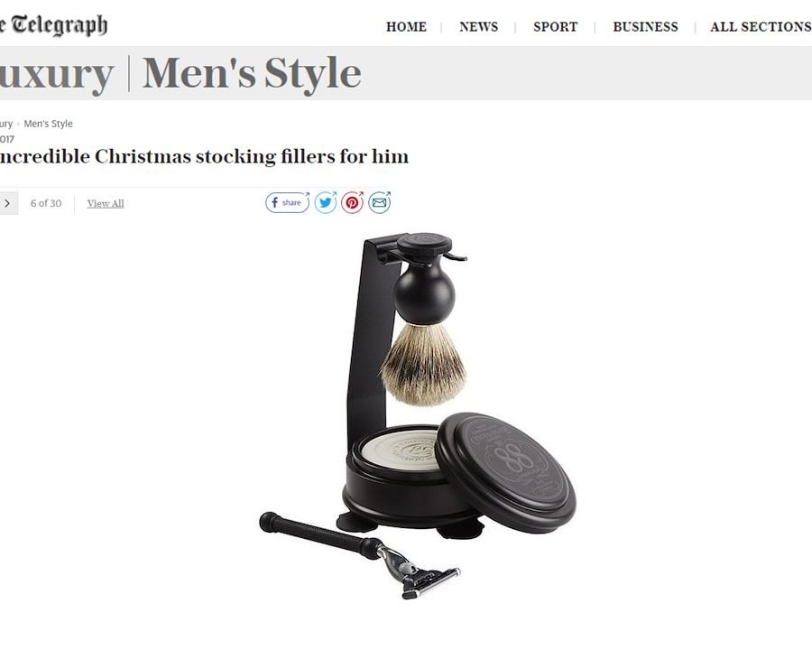Screen dimensions: 812x650
Task: Open the NEWS section
Action: pos(478,27)
